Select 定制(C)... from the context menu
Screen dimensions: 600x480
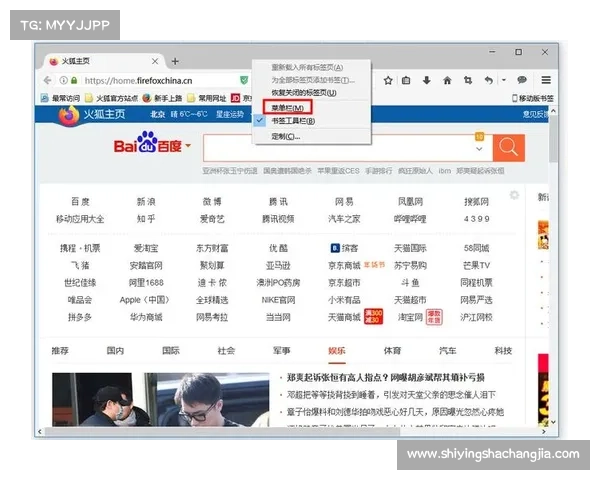coord(285,135)
